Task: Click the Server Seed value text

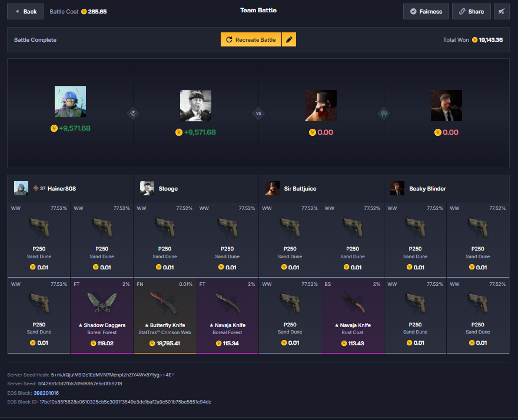Action: [80, 384]
